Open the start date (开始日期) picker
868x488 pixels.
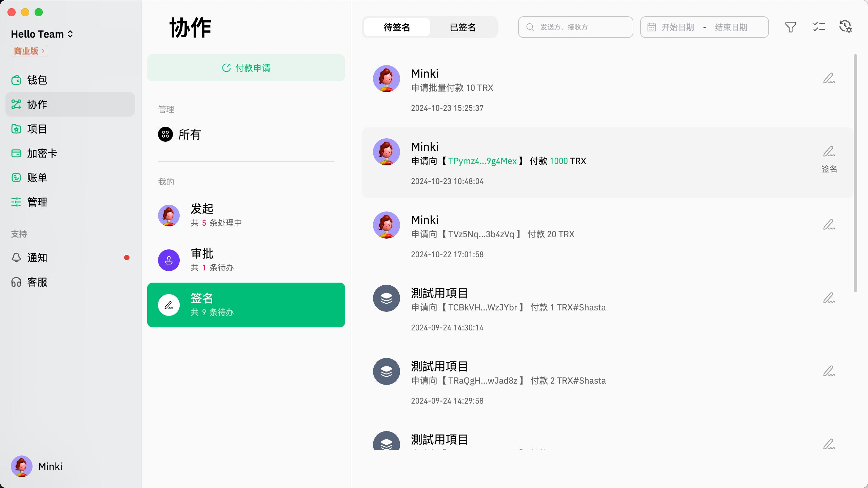678,27
